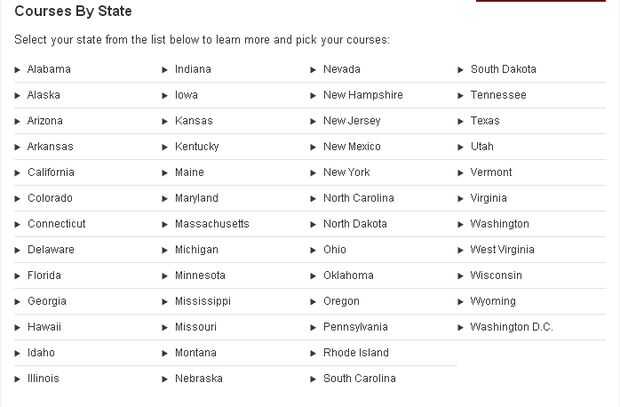Choose Hawaii from the state list

(44, 327)
